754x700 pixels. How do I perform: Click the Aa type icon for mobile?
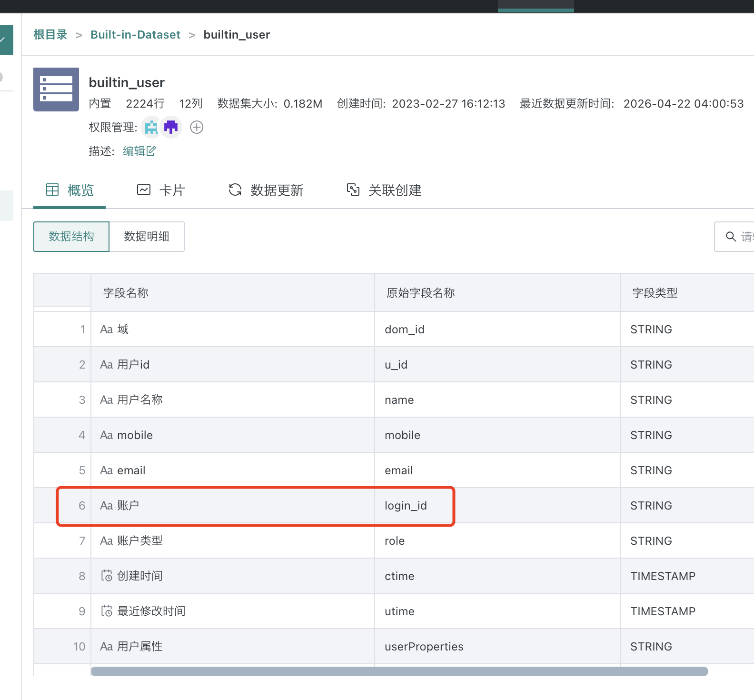(106, 435)
